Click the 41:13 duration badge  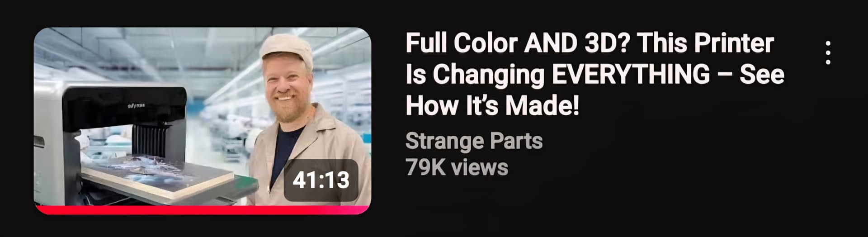coord(321,180)
